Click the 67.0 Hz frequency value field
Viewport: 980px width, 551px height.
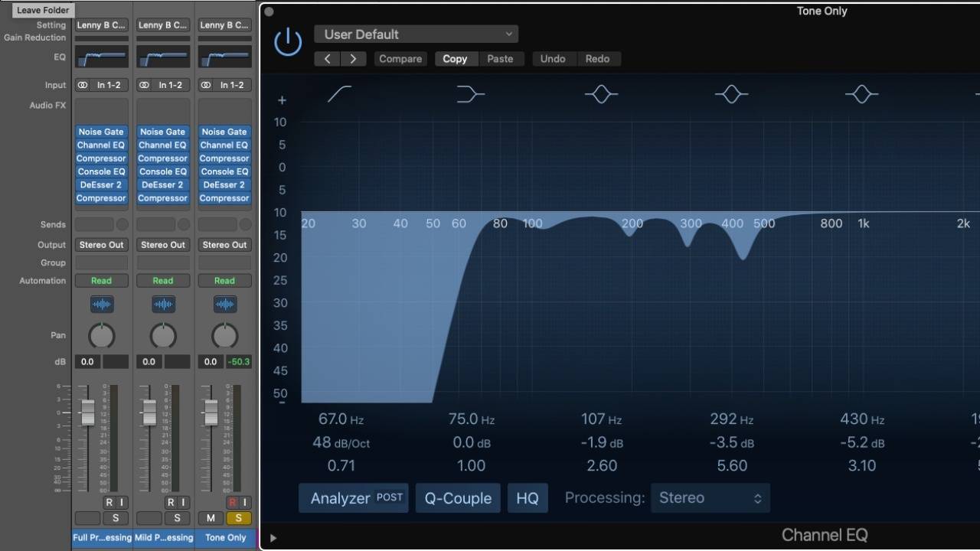coord(341,419)
